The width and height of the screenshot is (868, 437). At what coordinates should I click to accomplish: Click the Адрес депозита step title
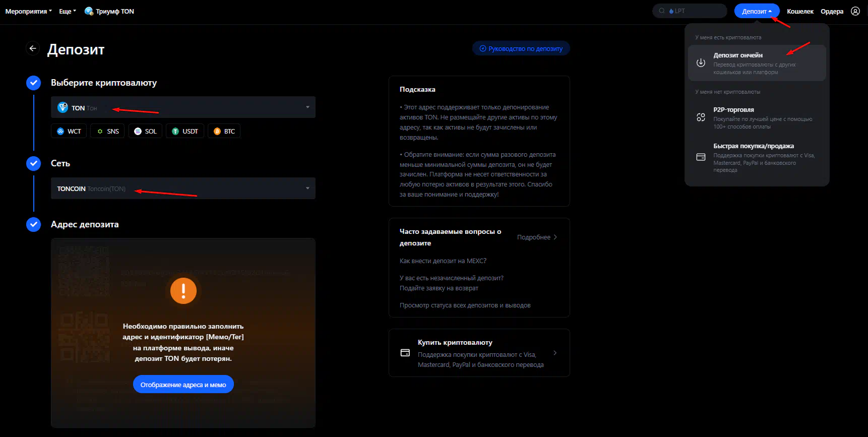85,224
